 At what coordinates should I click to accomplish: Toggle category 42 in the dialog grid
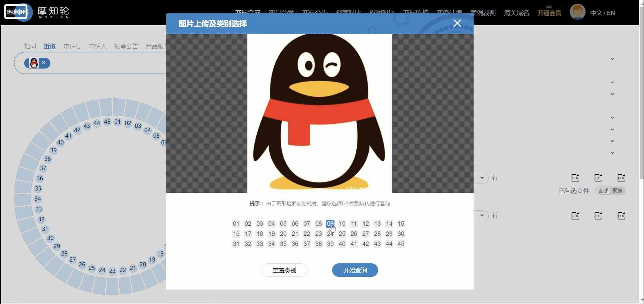[365, 244]
